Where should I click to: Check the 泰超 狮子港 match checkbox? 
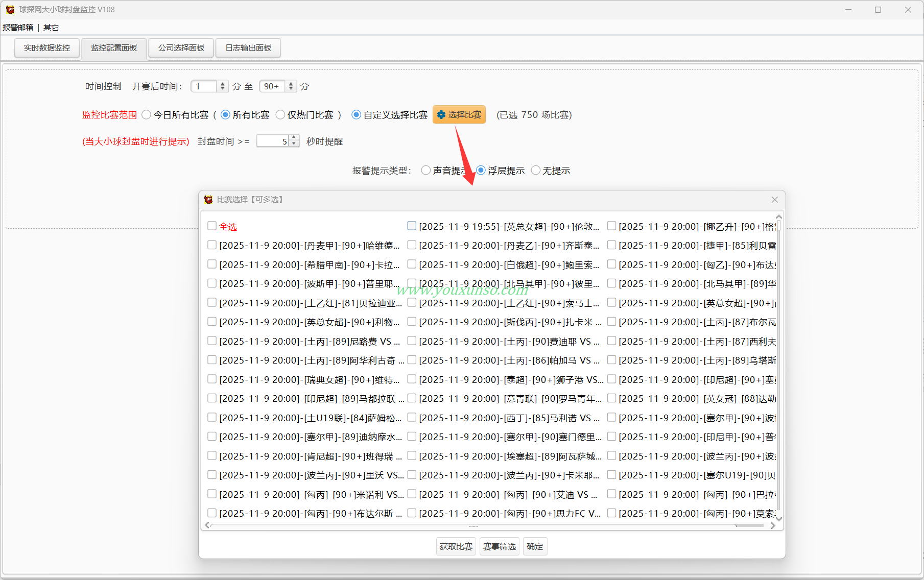pyautogui.click(x=412, y=379)
